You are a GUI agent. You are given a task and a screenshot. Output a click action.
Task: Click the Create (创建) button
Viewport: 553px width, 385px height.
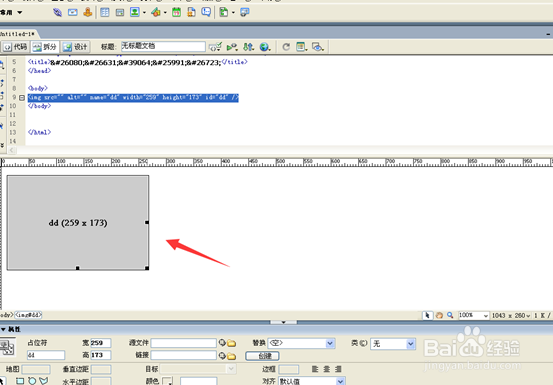point(262,356)
